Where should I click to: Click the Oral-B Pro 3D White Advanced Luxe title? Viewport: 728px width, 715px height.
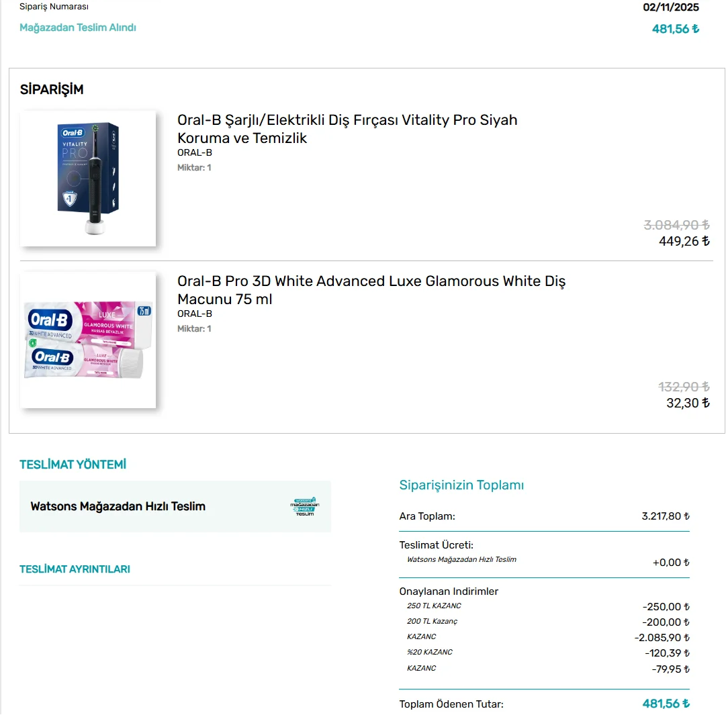[x=371, y=290]
